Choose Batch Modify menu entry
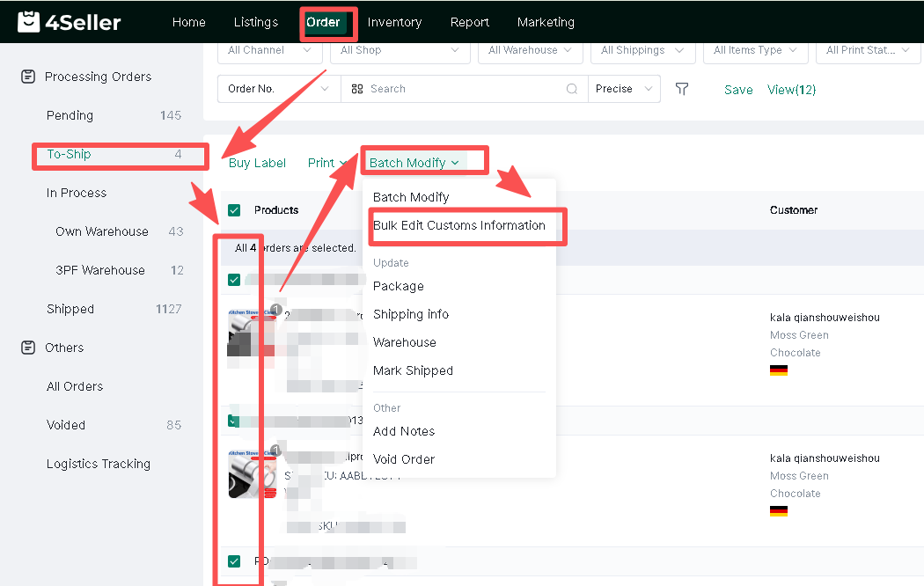Screen dimensions: 924x586 click(411, 197)
